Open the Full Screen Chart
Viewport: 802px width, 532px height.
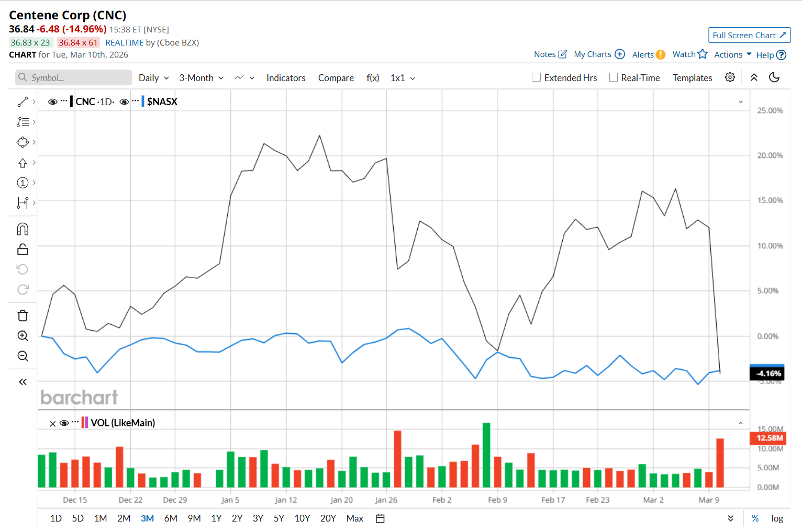749,35
